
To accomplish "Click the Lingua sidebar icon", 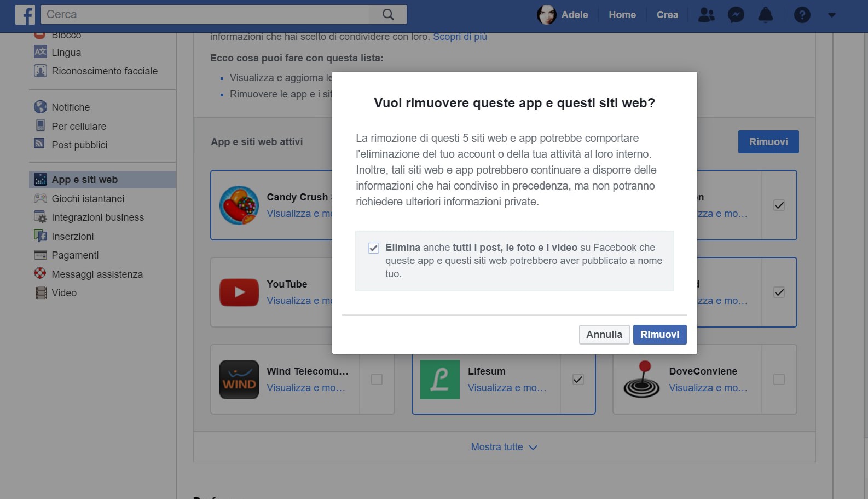I will point(40,52).
